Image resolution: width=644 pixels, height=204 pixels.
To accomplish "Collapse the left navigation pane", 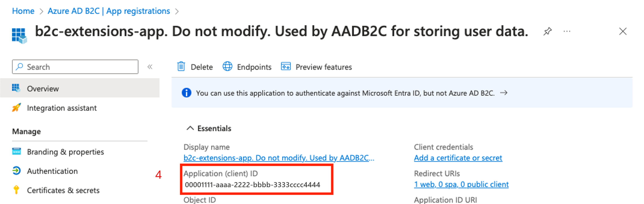I will (x=150, y=67).
